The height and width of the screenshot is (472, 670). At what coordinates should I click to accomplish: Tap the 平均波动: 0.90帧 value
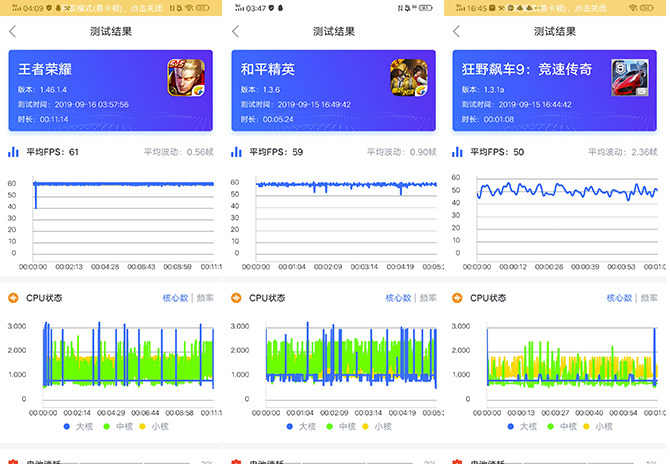pyautogui.click(x=402, y=152)
